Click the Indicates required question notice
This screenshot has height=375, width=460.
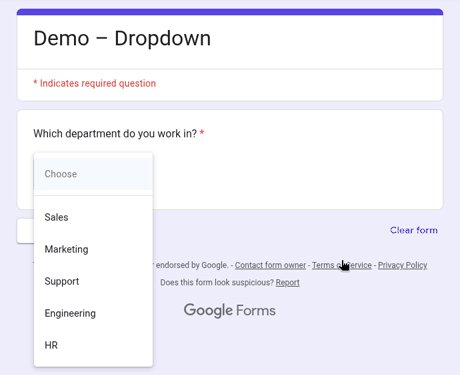(95, 83)
